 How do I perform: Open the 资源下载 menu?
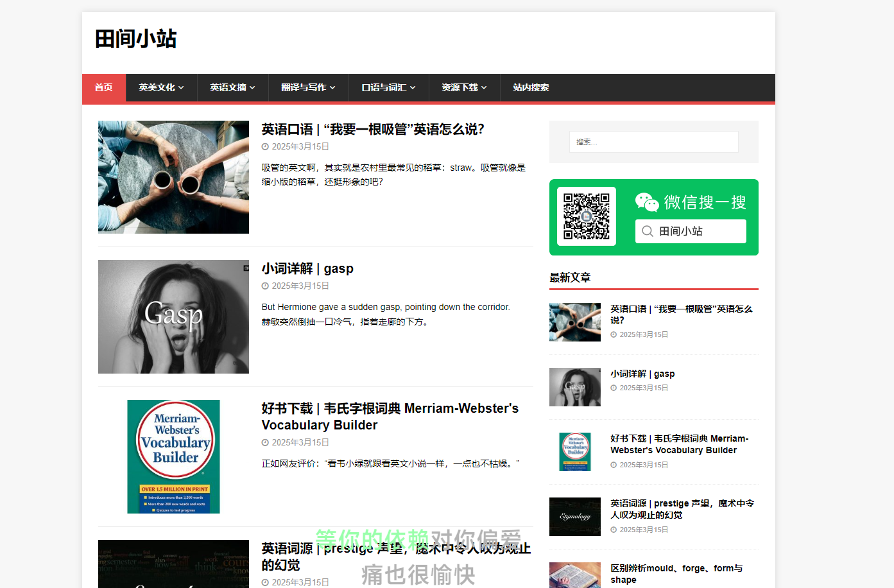tap(464, 88)
